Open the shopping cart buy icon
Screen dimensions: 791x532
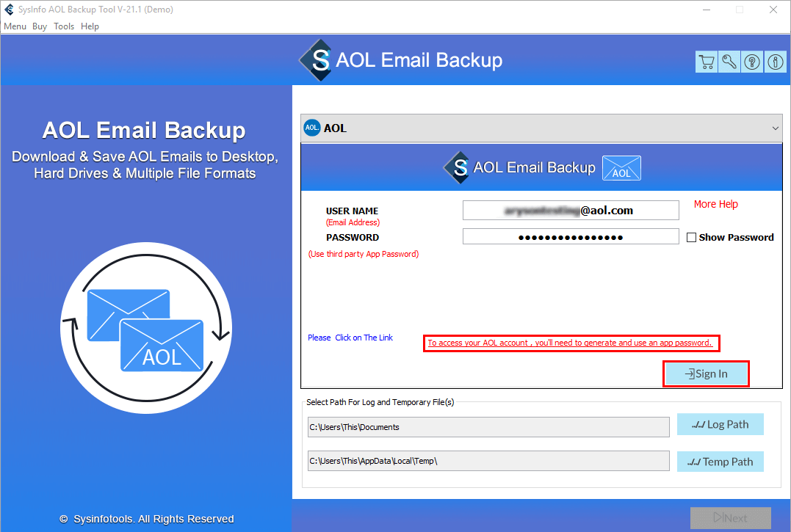coord(707,62)
